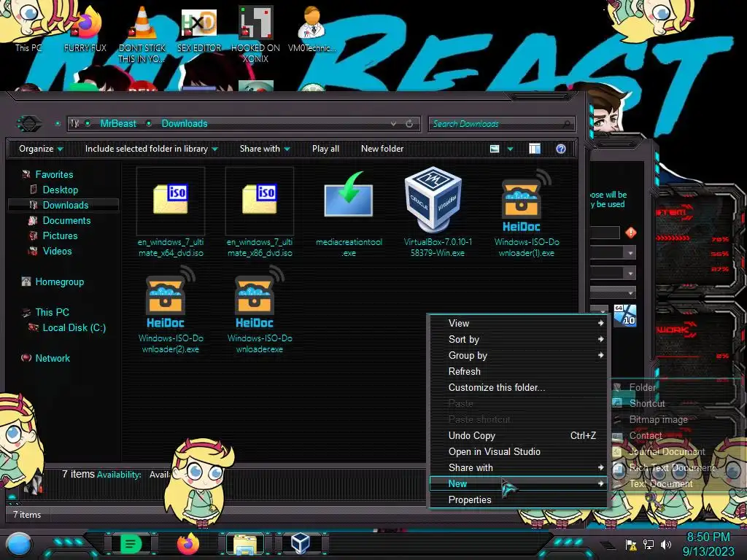The height and width of the screenshot is (560, 747).
Task: Open green notes app in taskbar
Action: [x=131, y=544]
